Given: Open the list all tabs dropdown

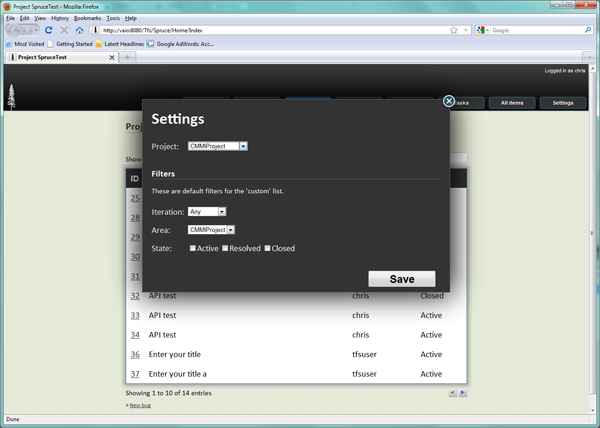Looking at the screenshot, I should click(x=589, y=57).
